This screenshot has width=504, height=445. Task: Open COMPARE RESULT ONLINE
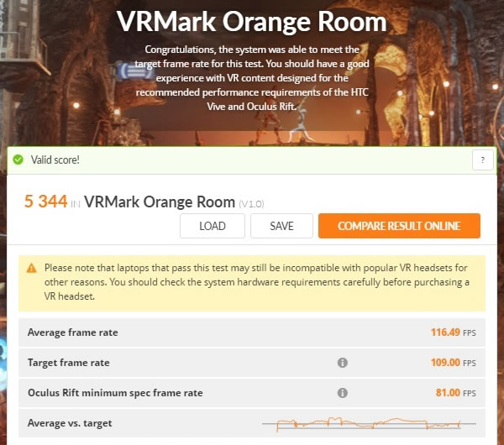point(399,226)
